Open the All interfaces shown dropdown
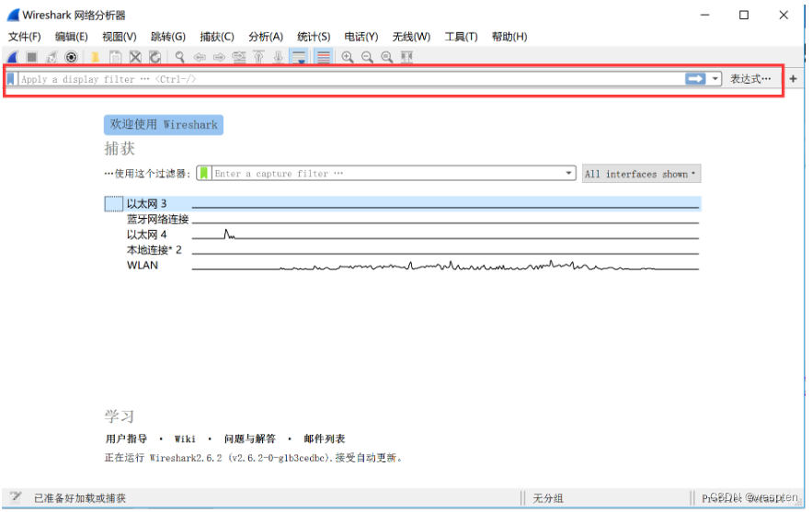812x512 pixels. click(641, 174)
